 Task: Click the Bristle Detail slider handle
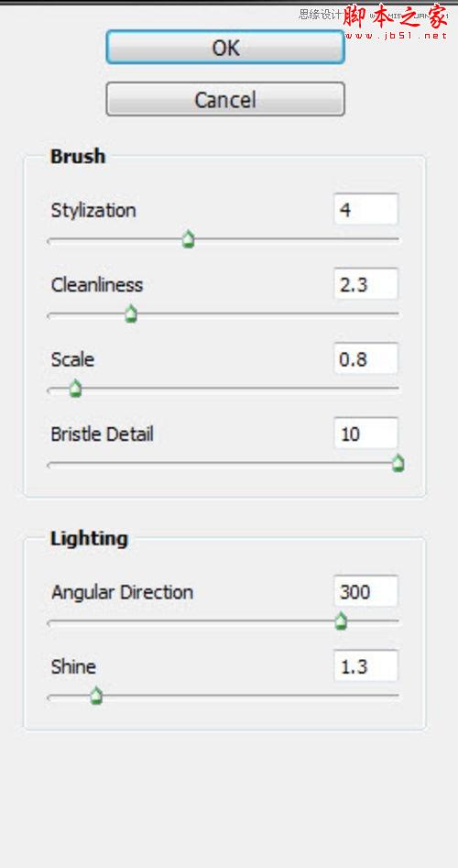point(398,464)
